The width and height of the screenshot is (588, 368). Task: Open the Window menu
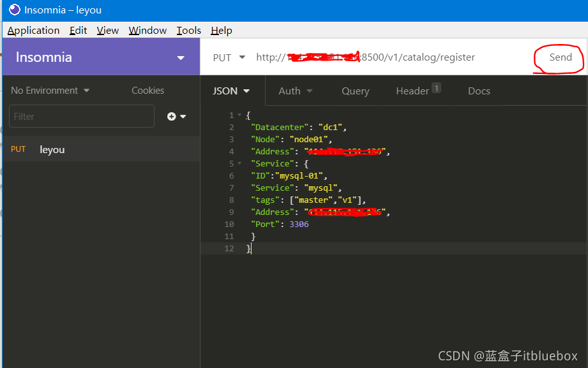pos(147,31)
